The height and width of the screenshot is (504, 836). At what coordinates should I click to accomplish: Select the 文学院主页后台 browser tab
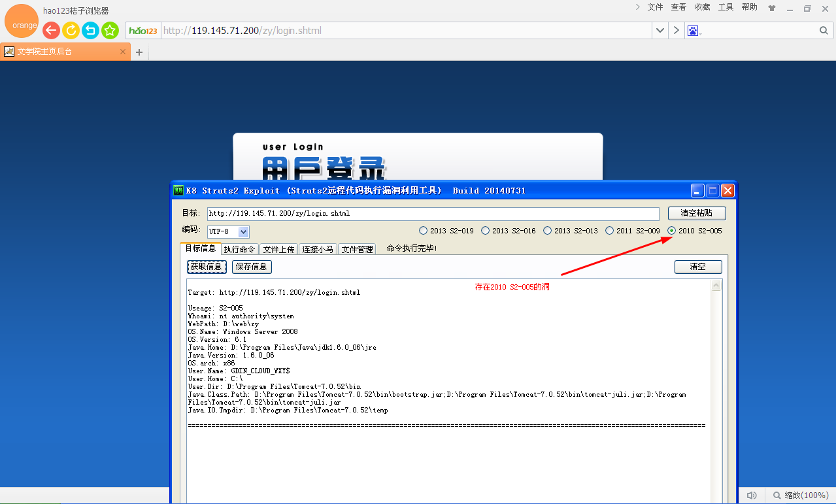pyautogui.click(x=64, y=52)
